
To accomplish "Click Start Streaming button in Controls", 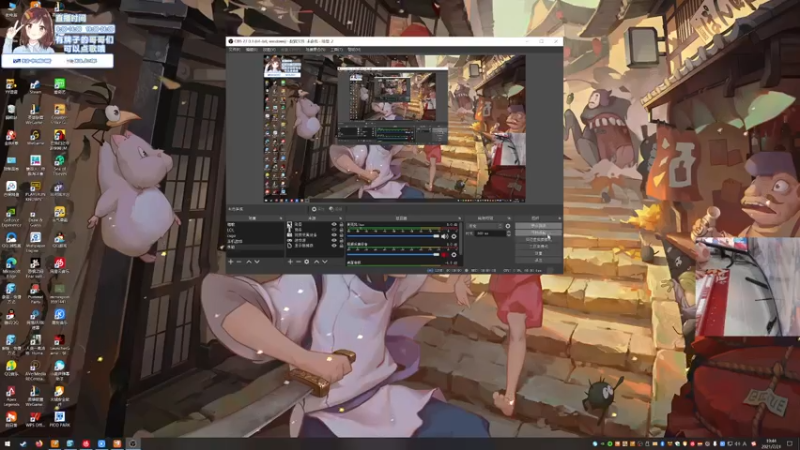I will click(x=538, y=226).
